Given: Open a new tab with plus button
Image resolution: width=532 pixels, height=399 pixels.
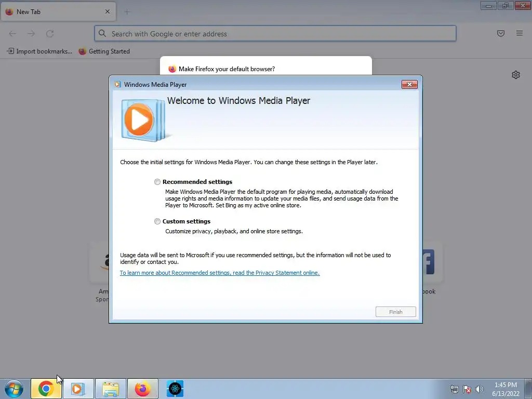Looking at the screenshot, I should [x=127, y=12].
